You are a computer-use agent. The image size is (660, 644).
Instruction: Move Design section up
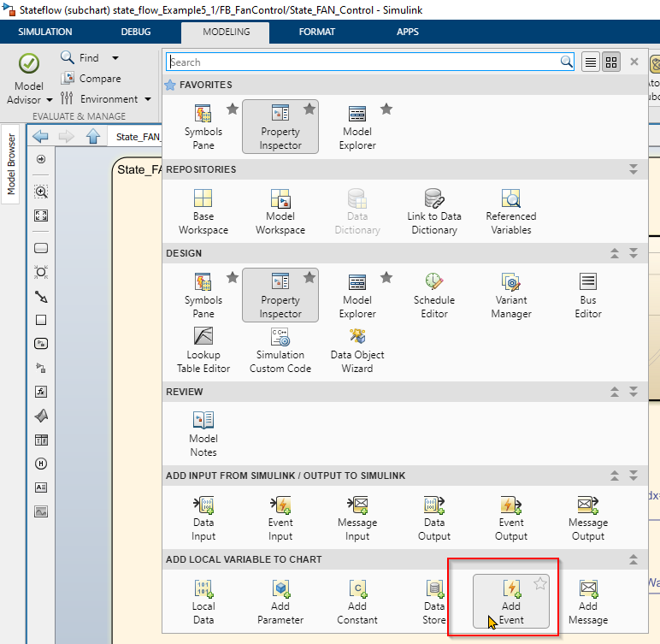pos(615,253)
